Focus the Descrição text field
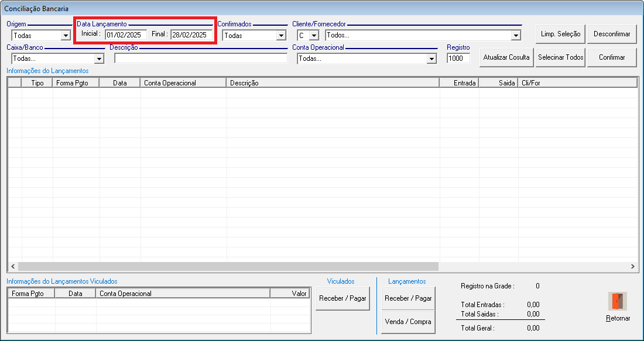The width and height of the screenshot is (644, 341). click(x=201, y=58)
